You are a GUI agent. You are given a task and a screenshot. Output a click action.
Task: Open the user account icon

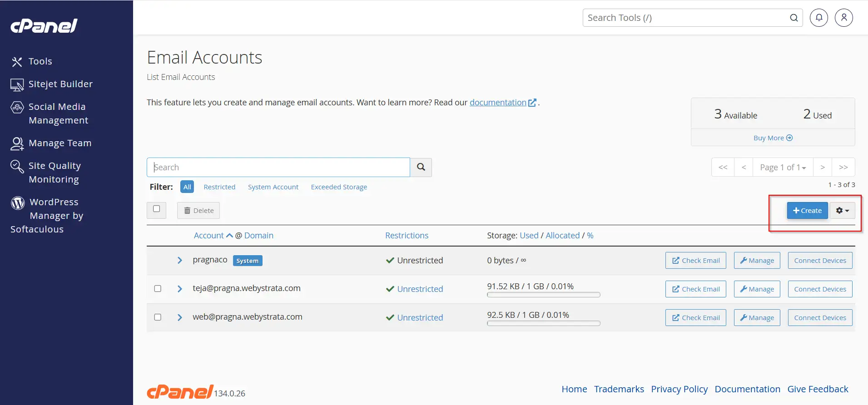coord(844,18)
